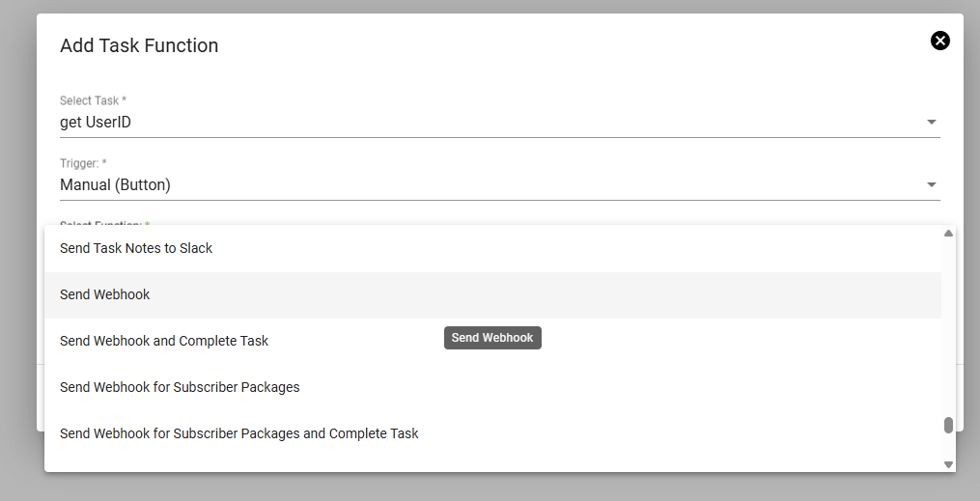Click the empty scrollbar track above the thumb

(x=948, y=327)
